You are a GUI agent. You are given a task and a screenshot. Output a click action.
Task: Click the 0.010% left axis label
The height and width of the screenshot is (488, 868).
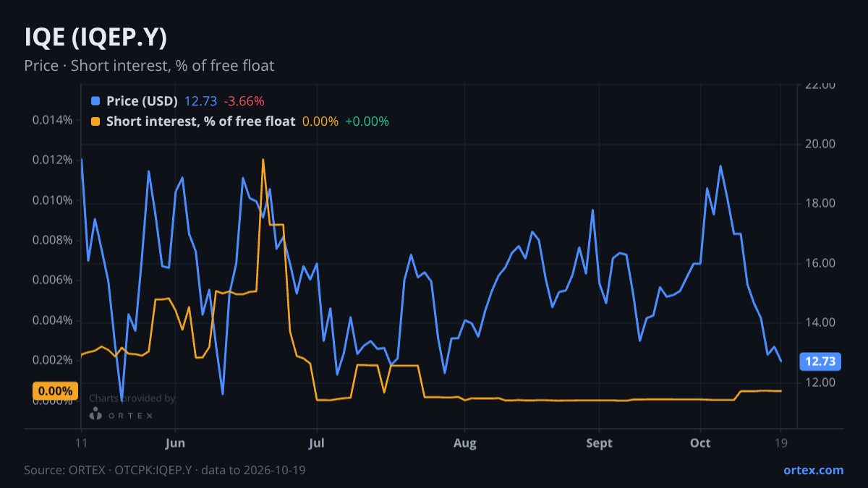click(x=52, y=200)
